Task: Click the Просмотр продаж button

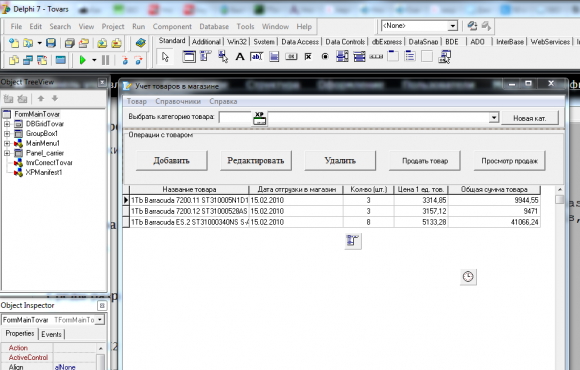Action: [509, 161]
